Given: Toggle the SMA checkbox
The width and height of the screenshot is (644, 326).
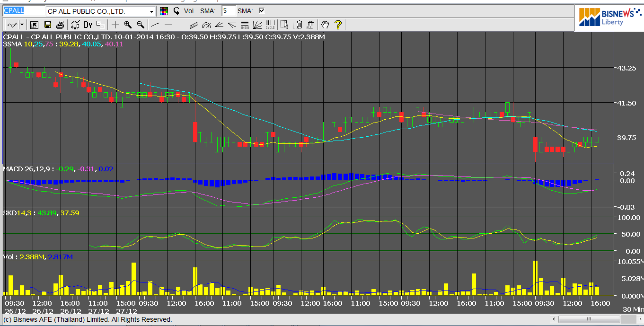Looking at the screenshot, I should tap(262, 11).
